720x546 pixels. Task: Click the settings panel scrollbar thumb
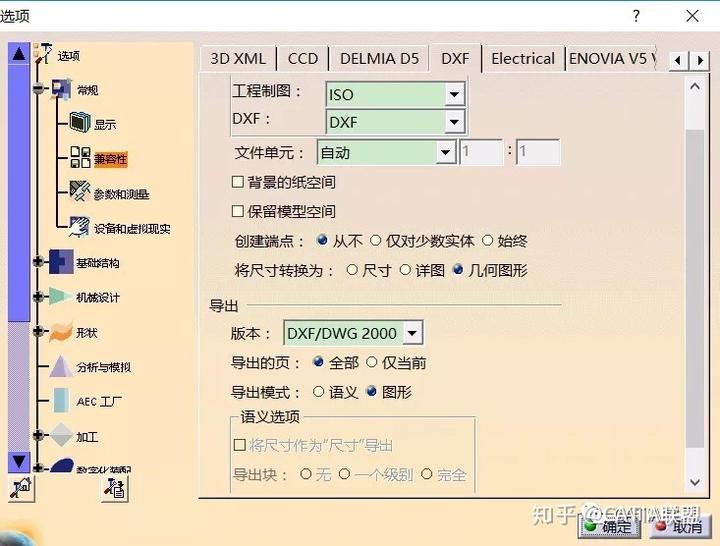(x=695, y=288)
